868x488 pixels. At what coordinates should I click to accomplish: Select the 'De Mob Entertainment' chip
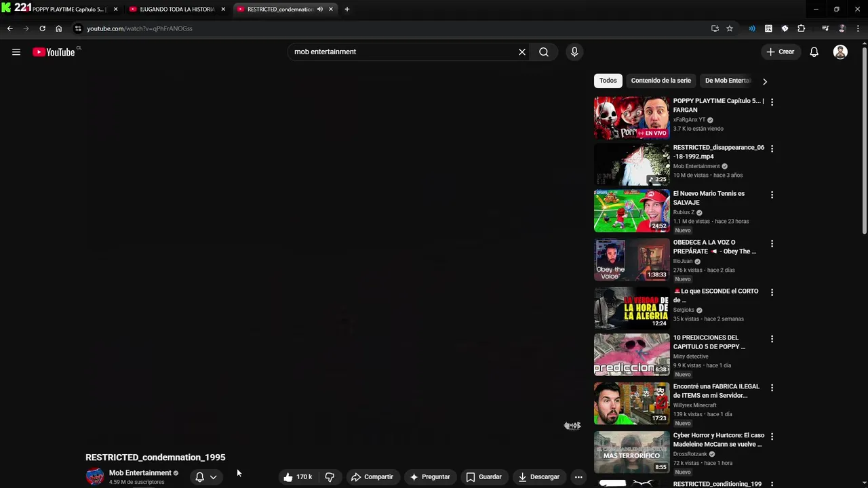pyautogui.click(x=728, y=81)
